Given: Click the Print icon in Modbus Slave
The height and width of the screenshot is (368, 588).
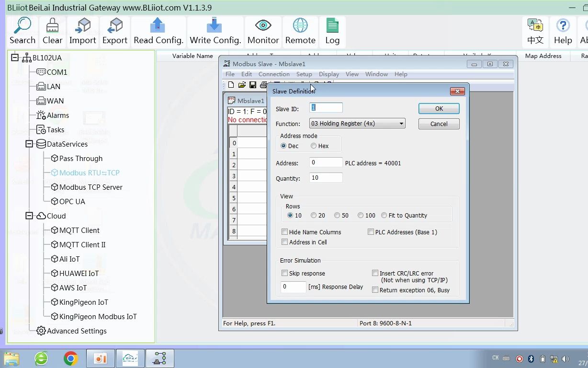Looking at the screenshot, I should tap(263, 84).
